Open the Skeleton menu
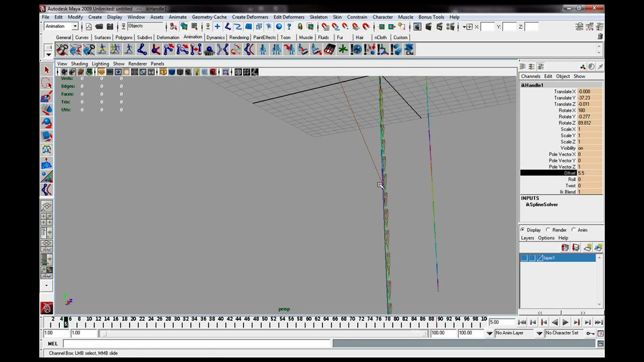Viewport: 644px width, 362px height. [318, 17]
